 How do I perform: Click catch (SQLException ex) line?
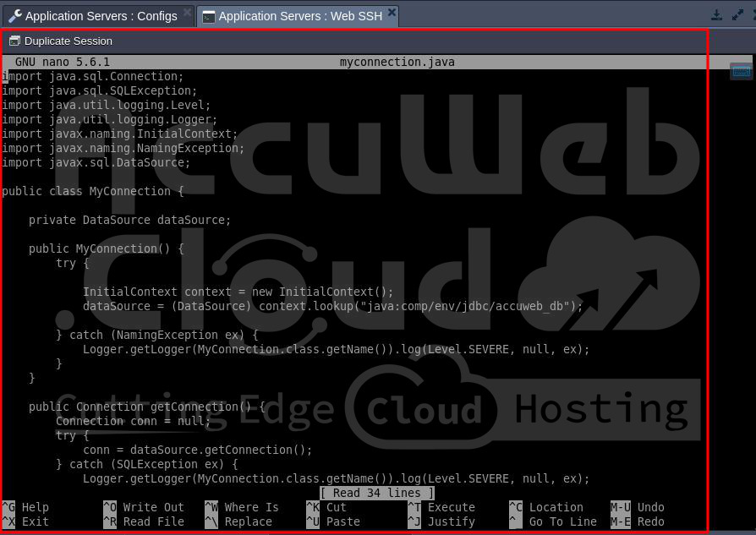coord(146,464)
